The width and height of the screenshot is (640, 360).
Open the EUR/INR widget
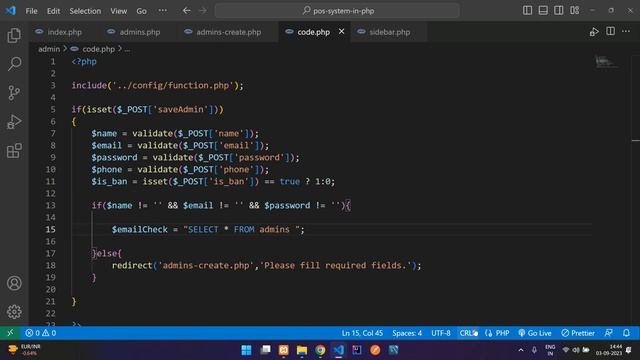24,350
